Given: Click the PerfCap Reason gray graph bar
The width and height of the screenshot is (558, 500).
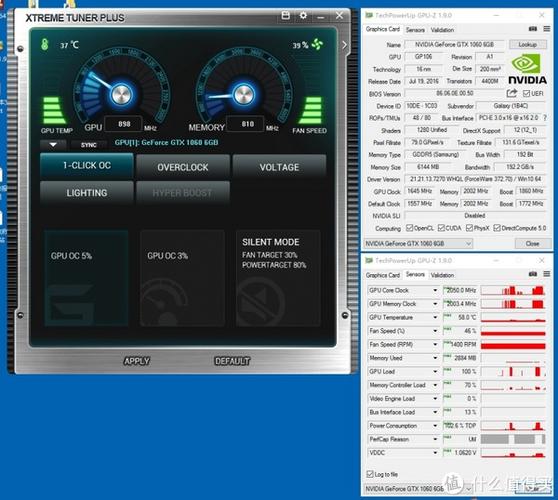Looking at the screenshot, I should [513, 439].
